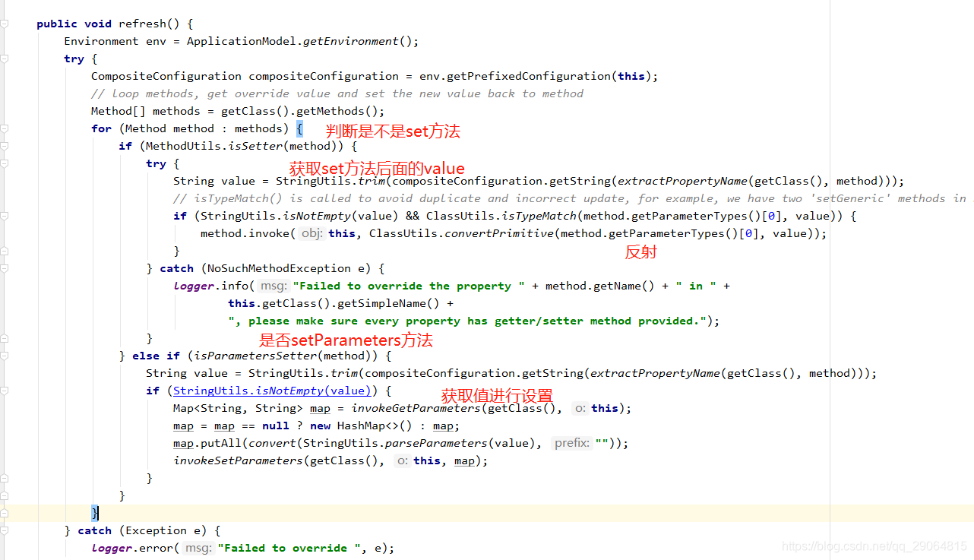The height and width of the screenshot is (560, 974).
Task: Fold the catch (Exception e) block
Action: 5,531
